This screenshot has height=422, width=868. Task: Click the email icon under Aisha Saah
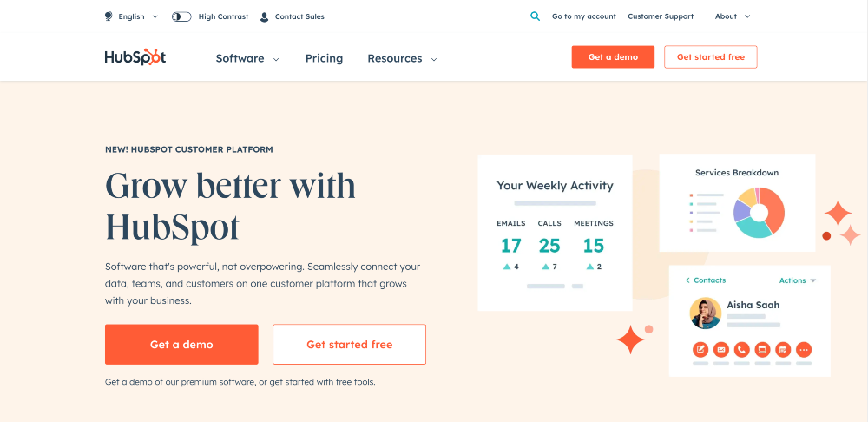tap(721, 349)
